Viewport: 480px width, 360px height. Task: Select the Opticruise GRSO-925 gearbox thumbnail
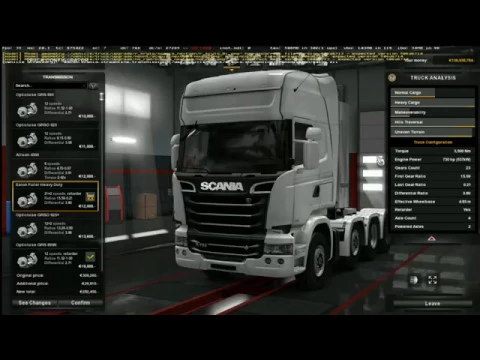[27, 140]
